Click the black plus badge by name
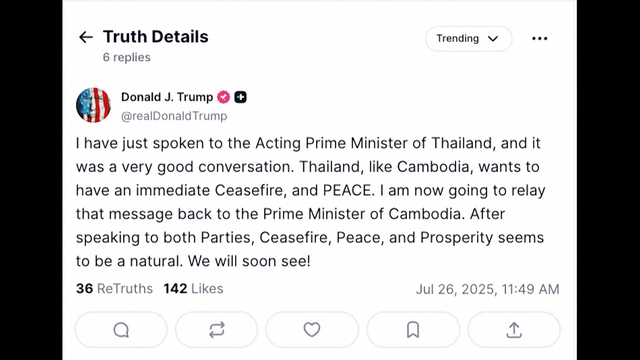The image size is (640, 360). 240,97
